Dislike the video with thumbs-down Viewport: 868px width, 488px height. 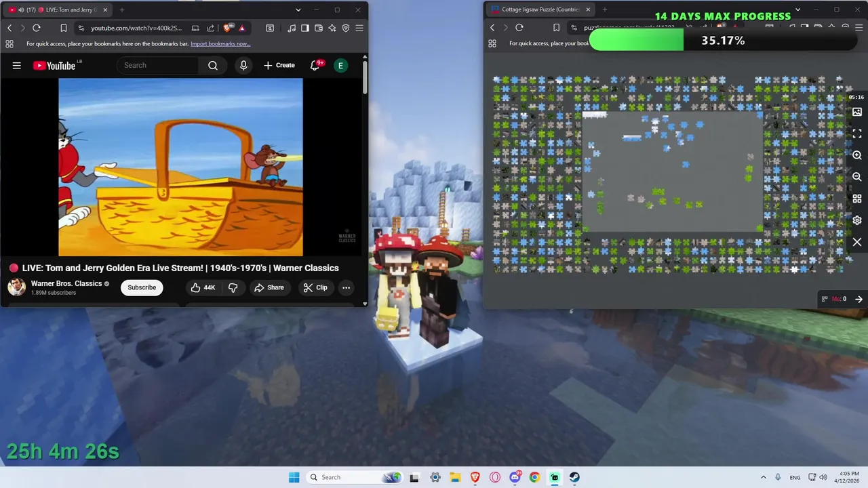[x=233, y=287]
